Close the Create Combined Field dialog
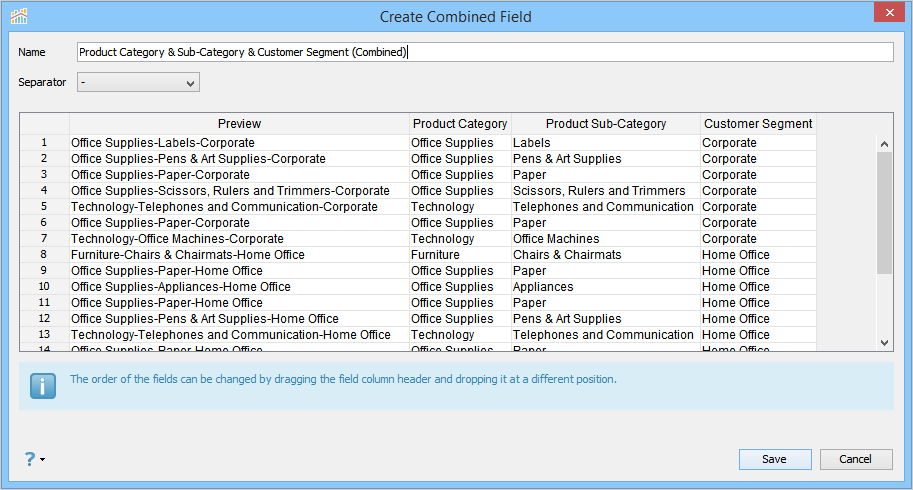913x490 pixels. tap(884, 15)
